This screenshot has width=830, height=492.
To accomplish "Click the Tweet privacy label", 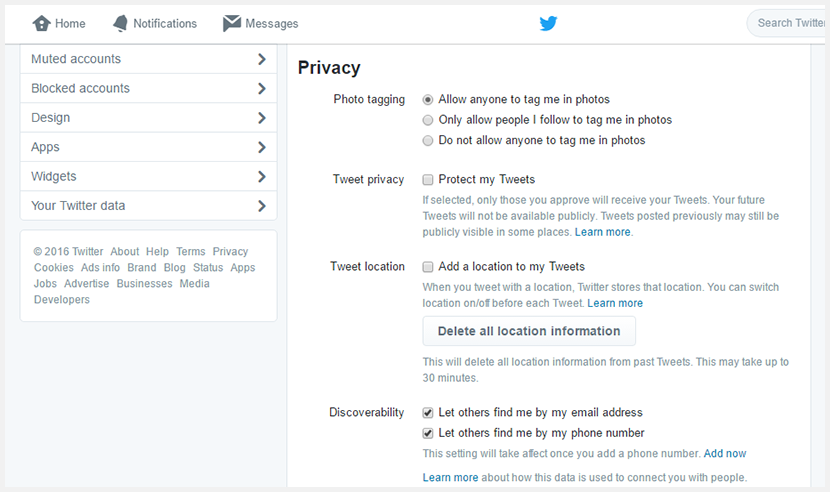I will pyautogui.click(x=368, y=180).
